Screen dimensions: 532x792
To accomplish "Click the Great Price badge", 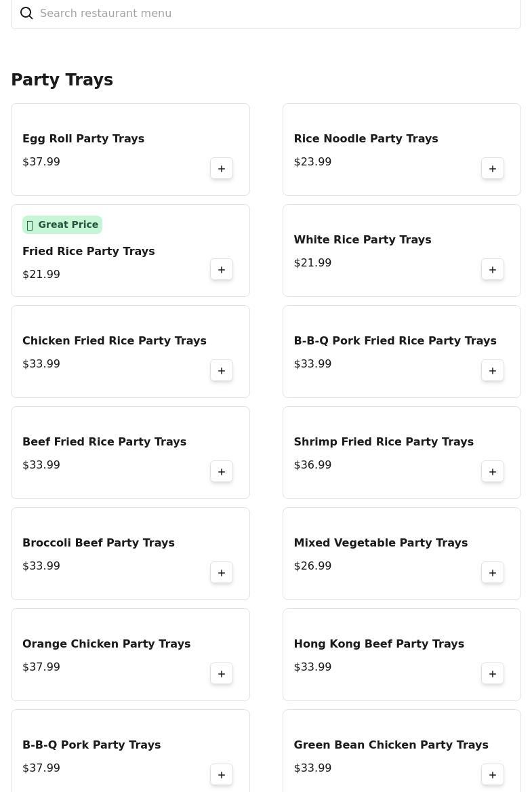I will [x=62, y=225].
